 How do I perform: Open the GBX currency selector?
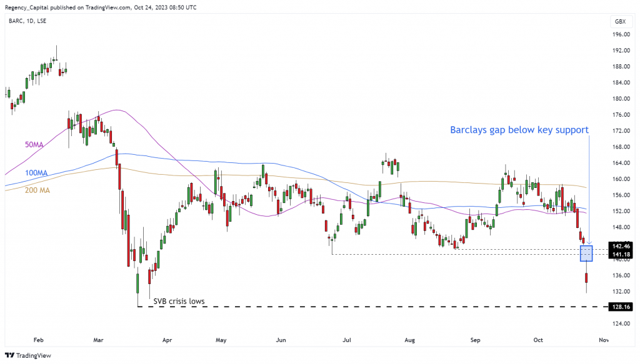click(619, 21)
